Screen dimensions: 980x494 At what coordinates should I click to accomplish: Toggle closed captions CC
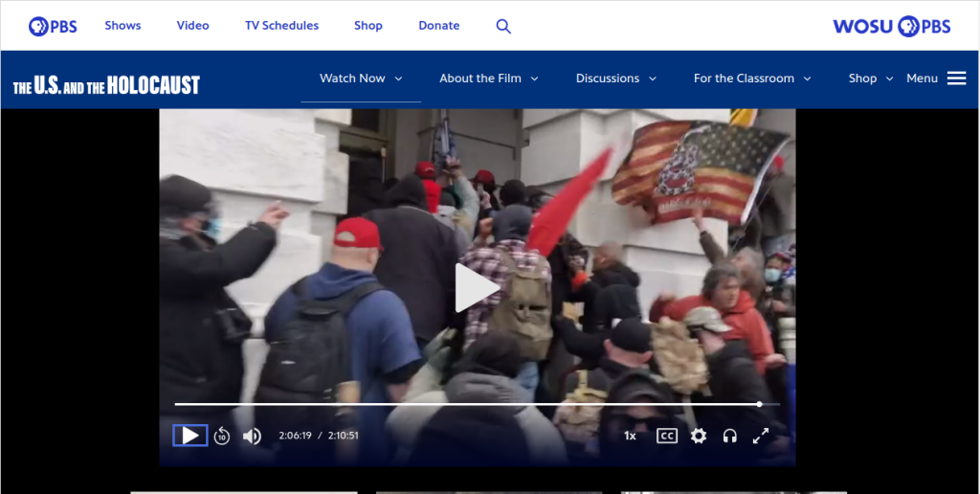pyautogui.click(x=667, y=436)
